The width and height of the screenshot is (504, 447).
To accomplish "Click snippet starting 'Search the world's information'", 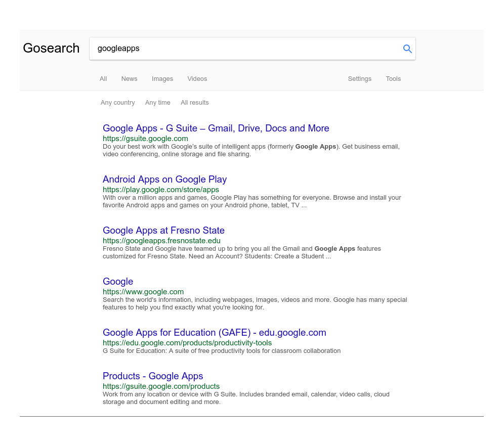I will coord(255,303).
